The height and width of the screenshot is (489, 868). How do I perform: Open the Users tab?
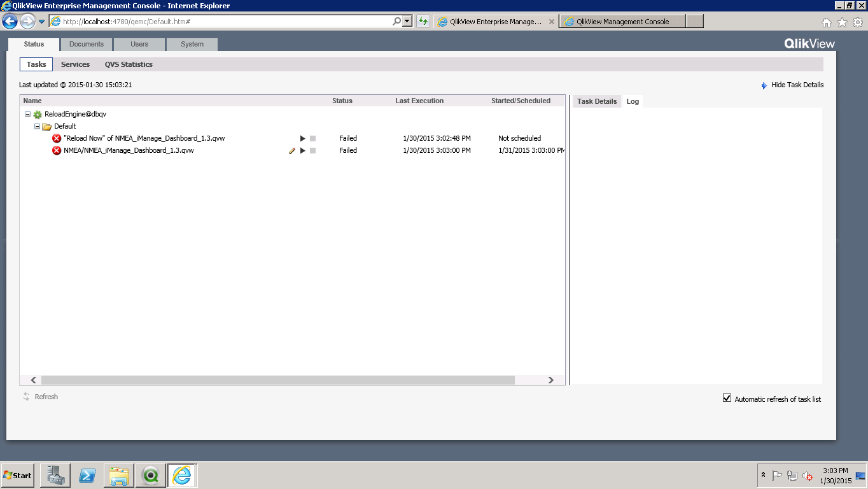[139, 45]
